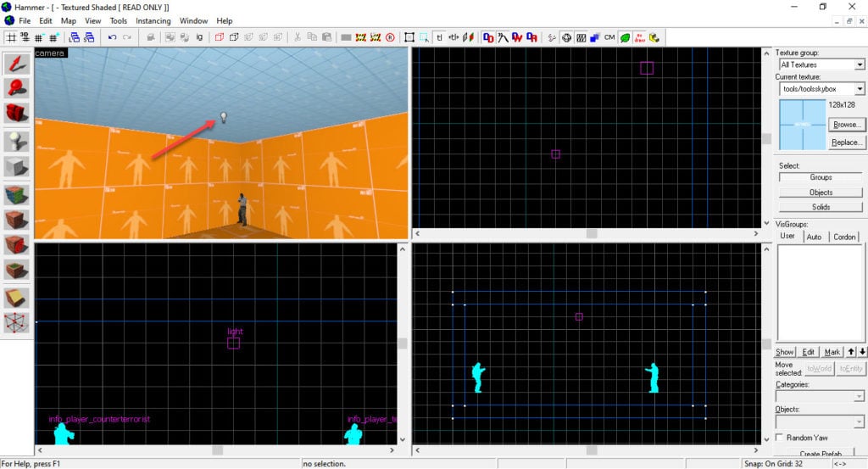This screenshot has width=868, height=469.
Task: Click the larger grid size button
Action: point(53,37)
